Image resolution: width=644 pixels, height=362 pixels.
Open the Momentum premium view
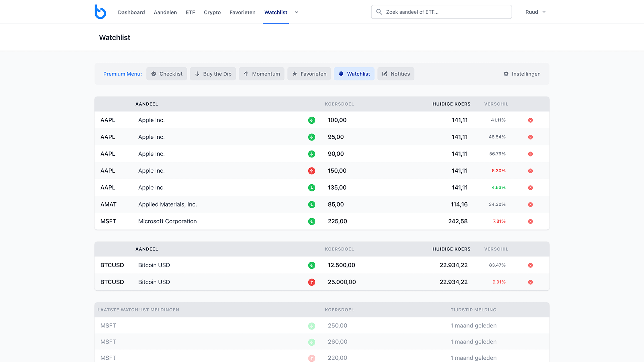(x=262, y=74)
